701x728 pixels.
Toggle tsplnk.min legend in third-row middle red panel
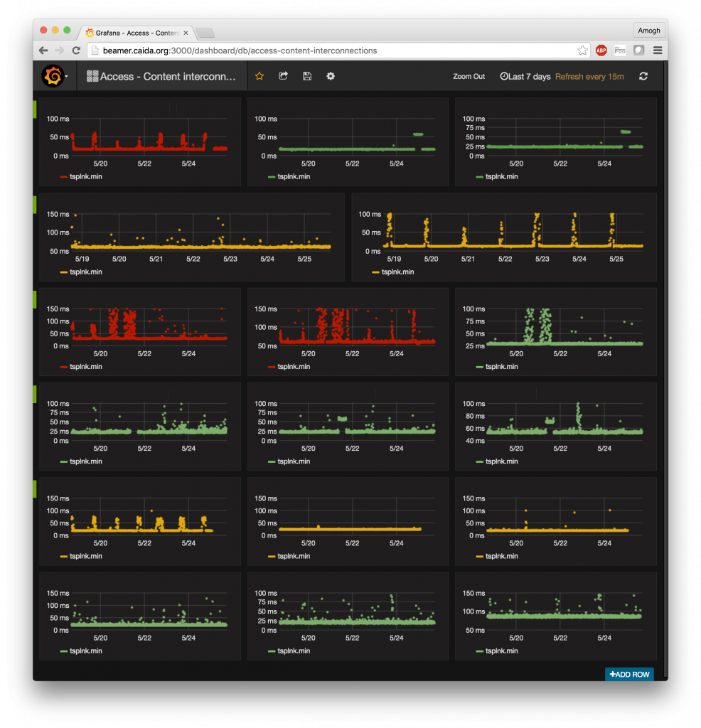point(294,366)
